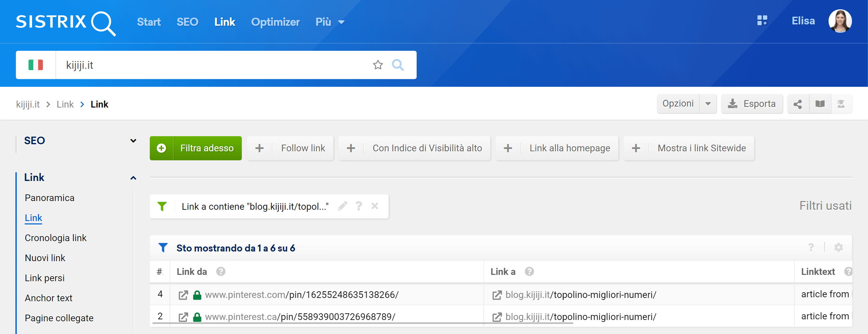Click the question mark on the active filter
The width and height of the screenshot is (868, 334).
pyautogui.click(x=359, y=206)
